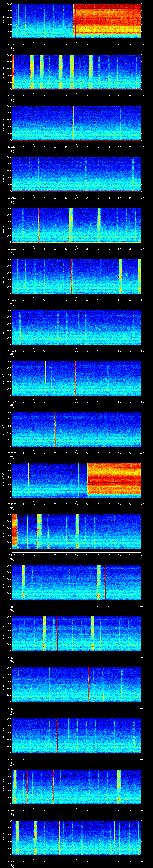The image size is (153, 868).
Task: Click the Frequency (Hz) axis label of the 22:01 panel
Action: [3, 21]
